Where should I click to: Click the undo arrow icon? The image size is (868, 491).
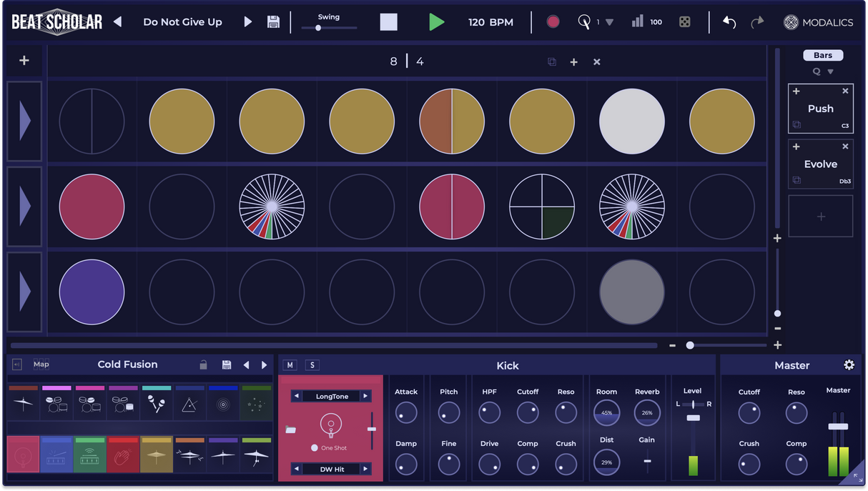[x=729, y=22]
